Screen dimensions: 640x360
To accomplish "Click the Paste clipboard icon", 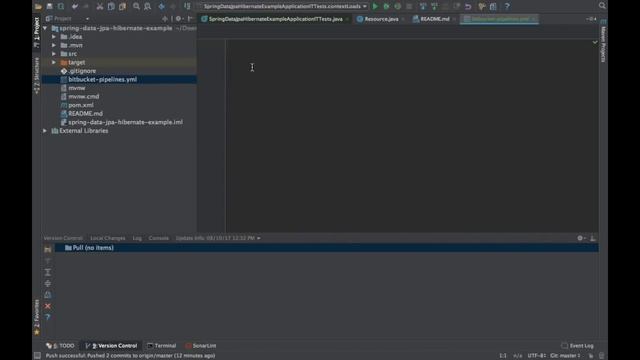I will (122, 6).
